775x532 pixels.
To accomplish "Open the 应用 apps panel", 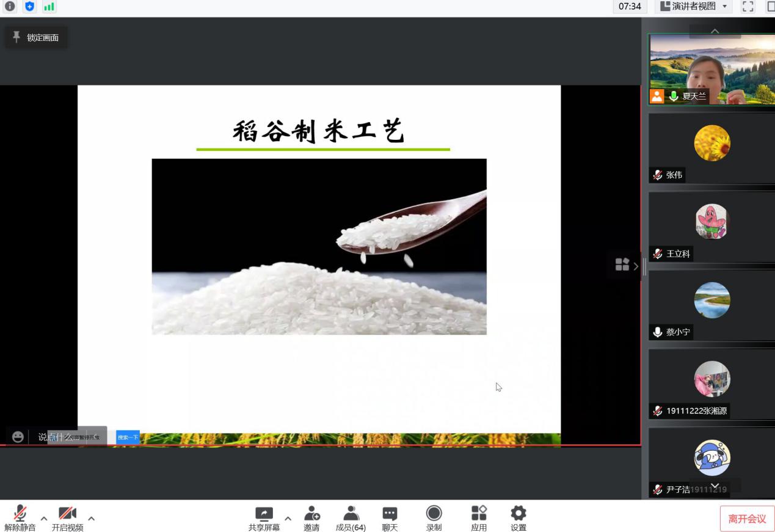I will (x=479, y=518).
